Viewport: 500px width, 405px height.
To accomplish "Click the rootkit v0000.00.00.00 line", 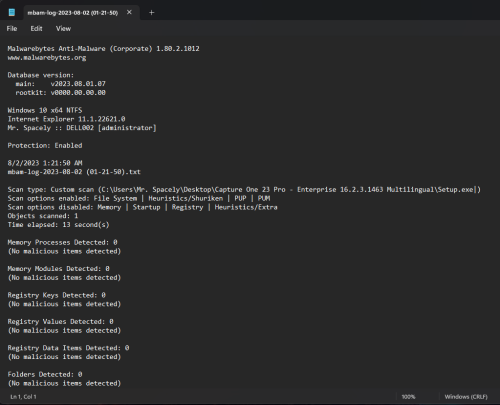I will tap(60, 93).
